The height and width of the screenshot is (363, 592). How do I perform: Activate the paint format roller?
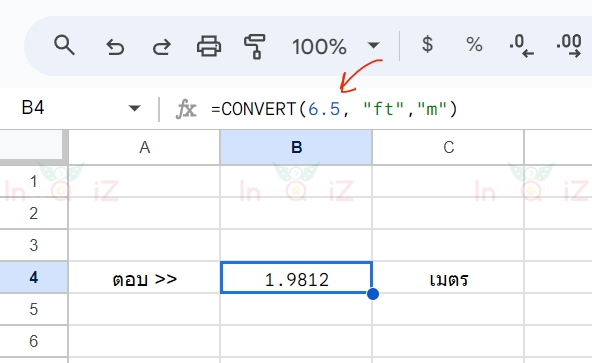click(x=255, y=46)
